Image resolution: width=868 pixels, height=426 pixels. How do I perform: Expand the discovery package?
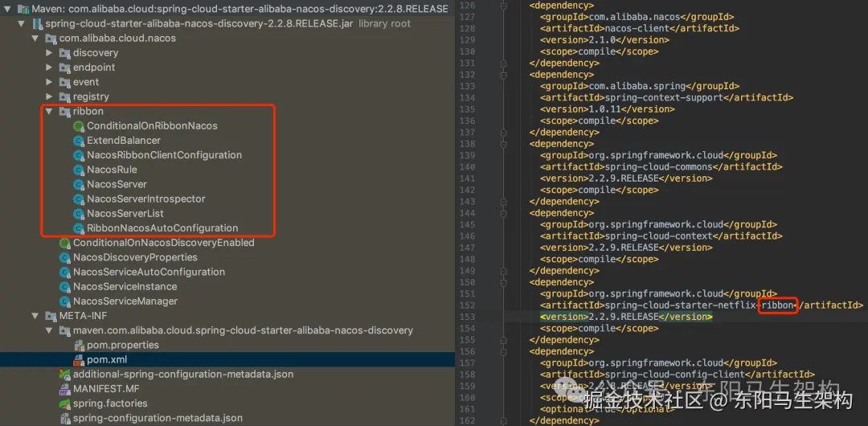coord(49,52)
